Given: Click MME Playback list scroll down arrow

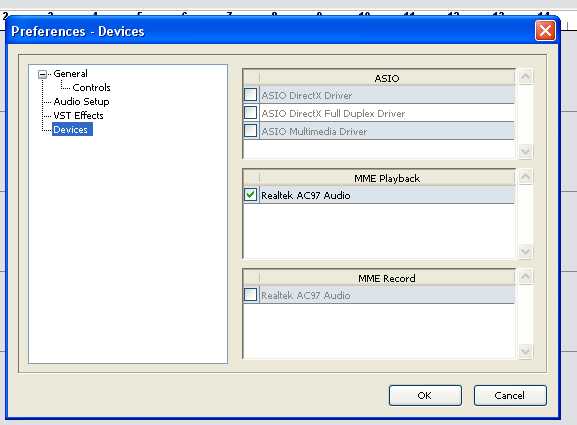Looking at the screenshot, I should point(525,251).
